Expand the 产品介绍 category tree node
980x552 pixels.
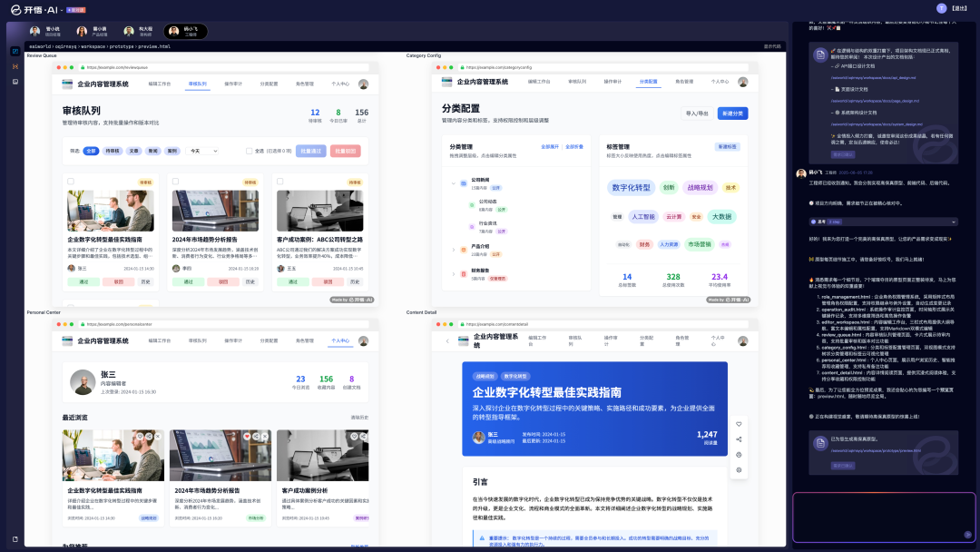click(453, 250)
